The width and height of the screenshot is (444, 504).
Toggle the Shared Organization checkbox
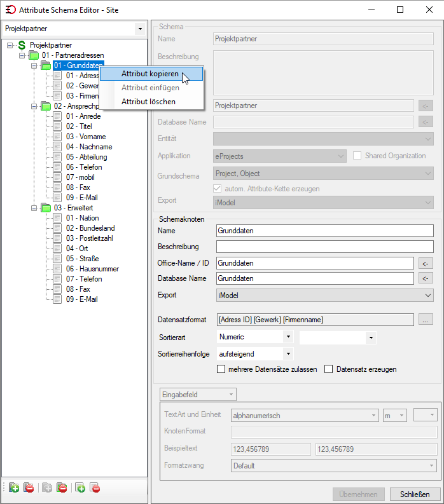tap(357, 156)
